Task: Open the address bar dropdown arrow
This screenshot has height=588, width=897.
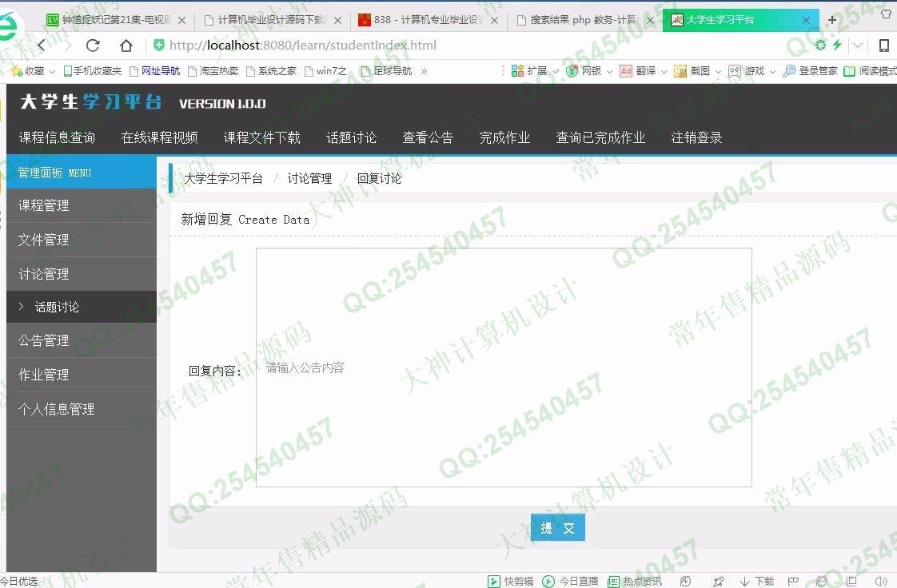Action: click(858, 45)
